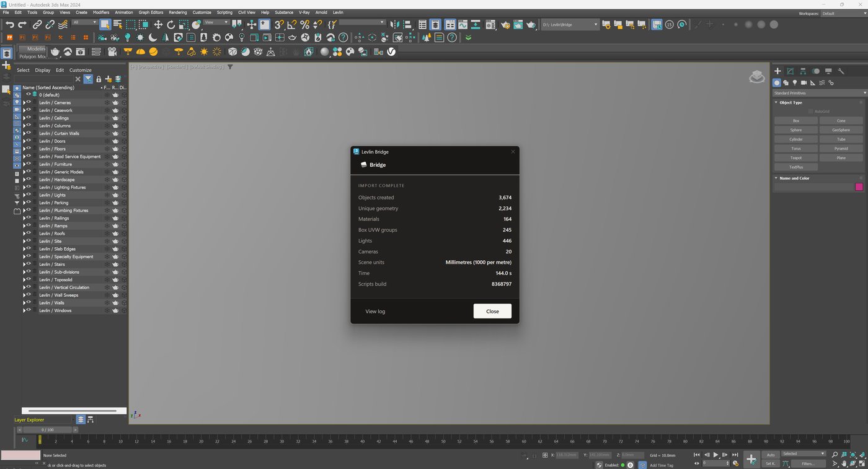Screen dimensions: 868x469
Task: Select Lights category in Create panel
Action: tap(795, 82)
